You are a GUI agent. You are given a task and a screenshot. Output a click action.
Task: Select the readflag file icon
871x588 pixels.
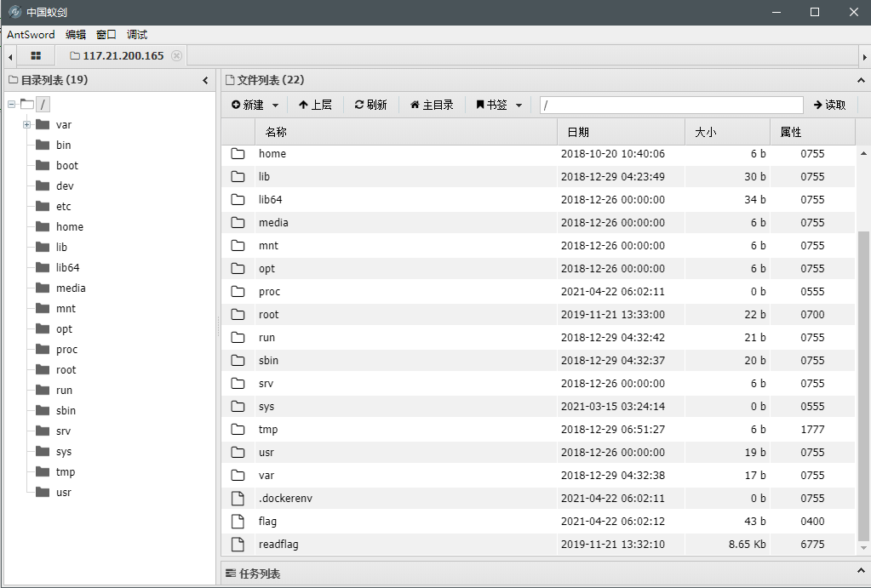point(238,545)
